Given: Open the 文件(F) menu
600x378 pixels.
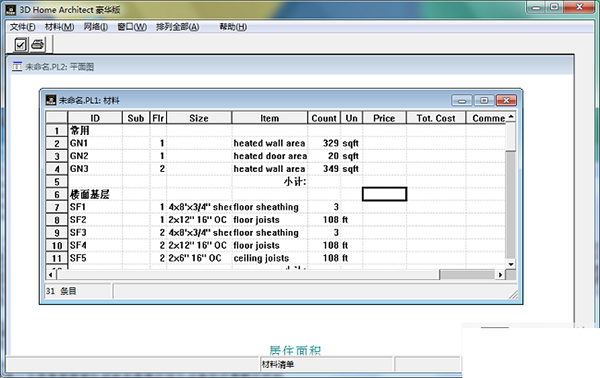Looking at the screenshot, I should (x=23, y=27).
